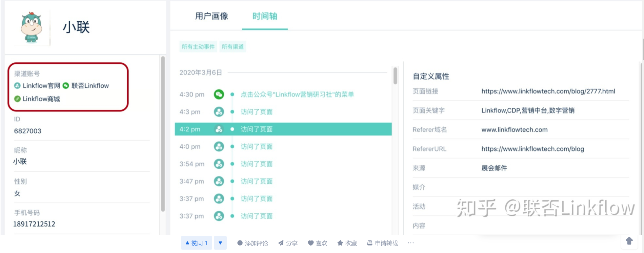Click the web icon on the 4:2 pm event

click(219, 129)
